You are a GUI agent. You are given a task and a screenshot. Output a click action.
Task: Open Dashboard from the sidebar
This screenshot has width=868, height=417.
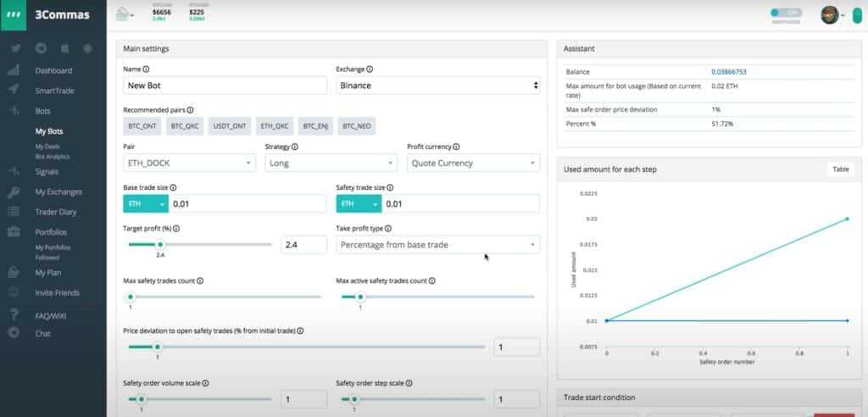pos(53,70)
